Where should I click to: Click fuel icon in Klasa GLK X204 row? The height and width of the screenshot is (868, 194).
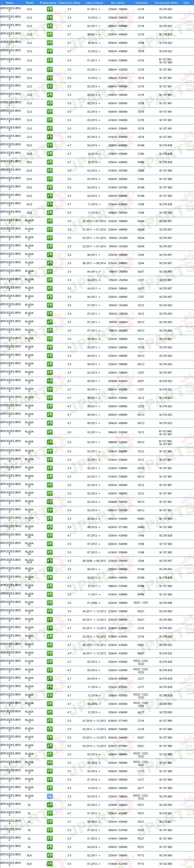tap(50, 561)
